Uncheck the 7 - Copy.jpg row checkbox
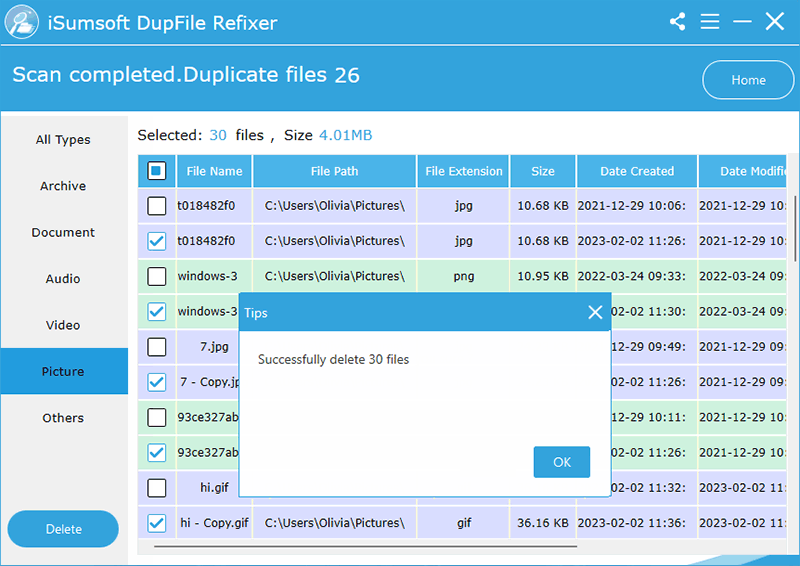Viewport: 800px width, 566px height. (x=157, y=382)
